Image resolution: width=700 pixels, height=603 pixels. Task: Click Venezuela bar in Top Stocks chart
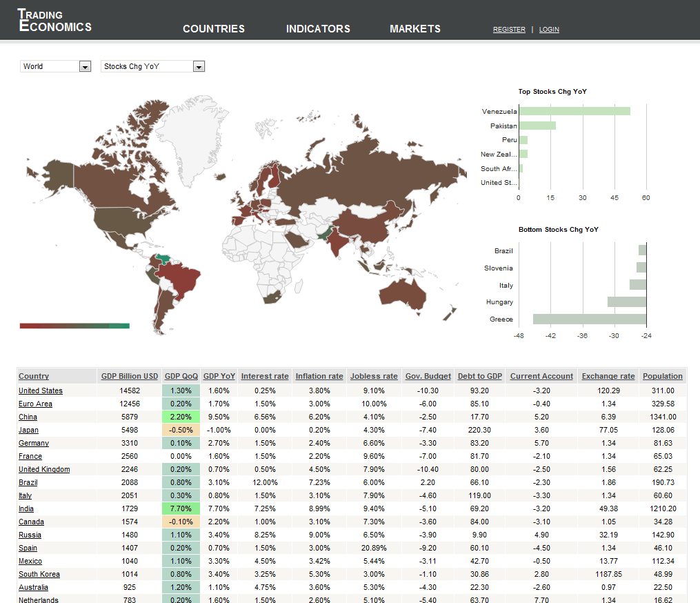[x=575, y=111]
